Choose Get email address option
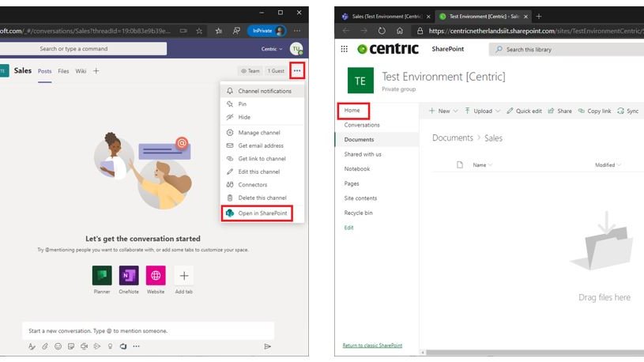This screenshot has width=644, height=362. pos(262,145)
